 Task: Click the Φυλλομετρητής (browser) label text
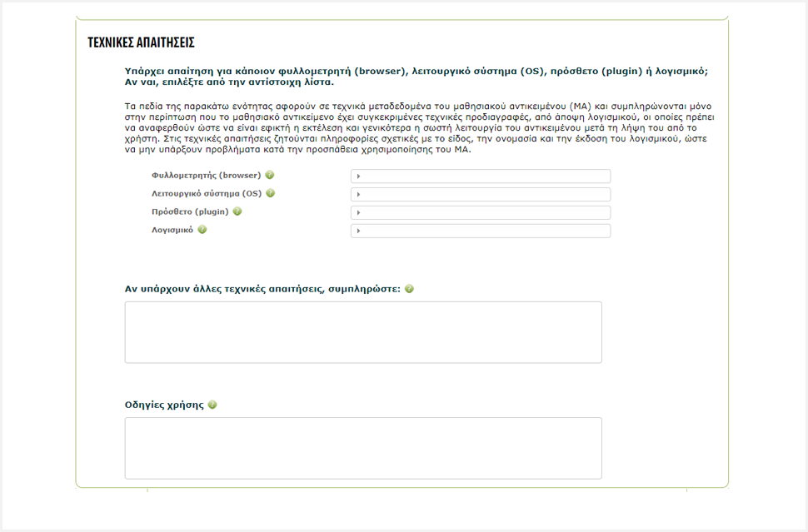point(206,176)
